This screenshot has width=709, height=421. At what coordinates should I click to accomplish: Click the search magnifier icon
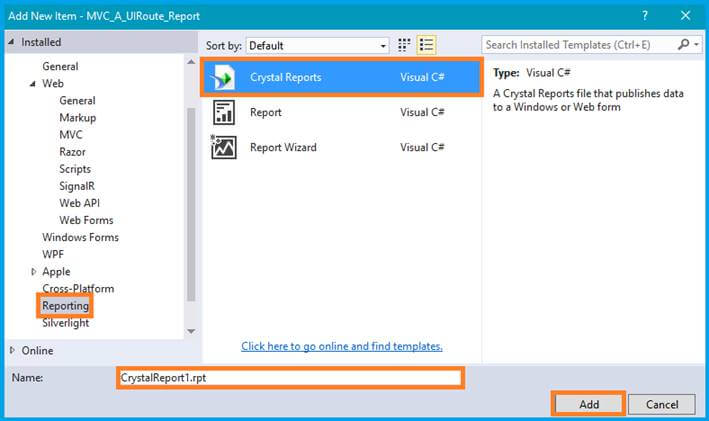tap(683, 44)
